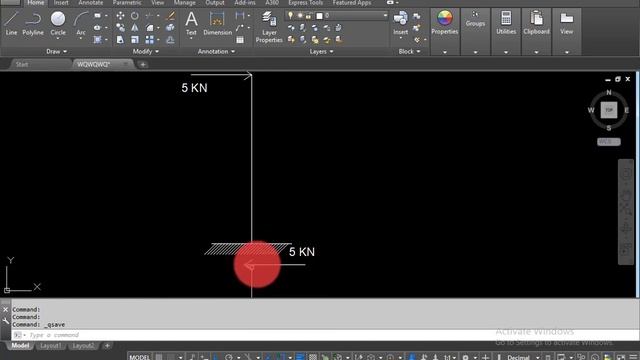Screen dimensions: 640x360
Task: Expand the Layers panel
Action: (321, 51)
